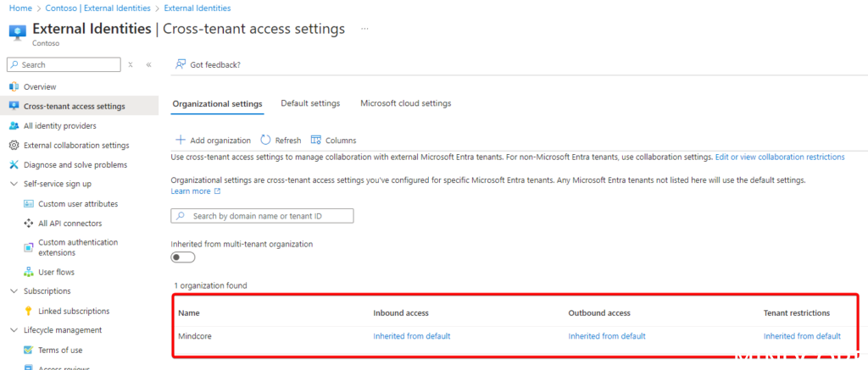Click the Refresh icon in toolbar

(x=266, y=141)
